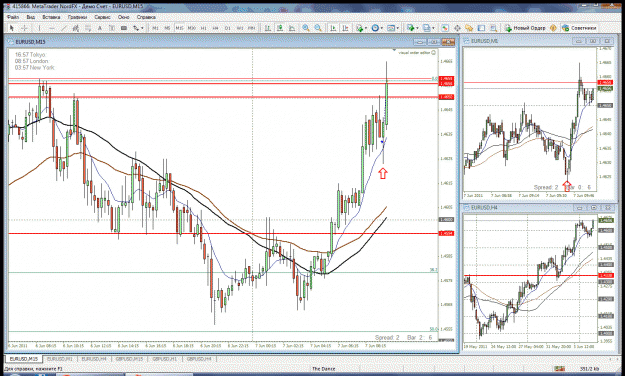Draw a horizontal line on chart
The image size is (625, 376).
point(51,28)
